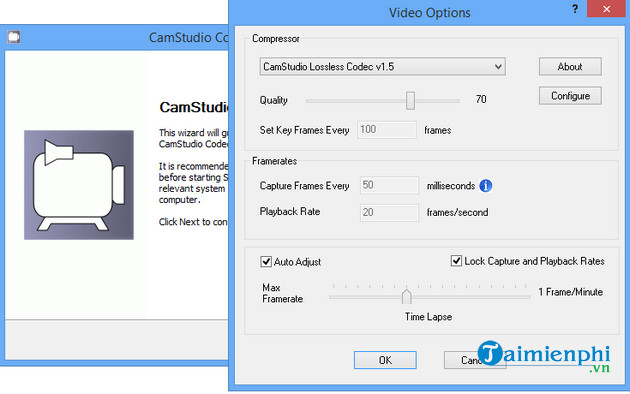The width and height of the screenshot is (630, 394).
Task: Confirm settings with the OK button
Action: (x=385, y=360)
